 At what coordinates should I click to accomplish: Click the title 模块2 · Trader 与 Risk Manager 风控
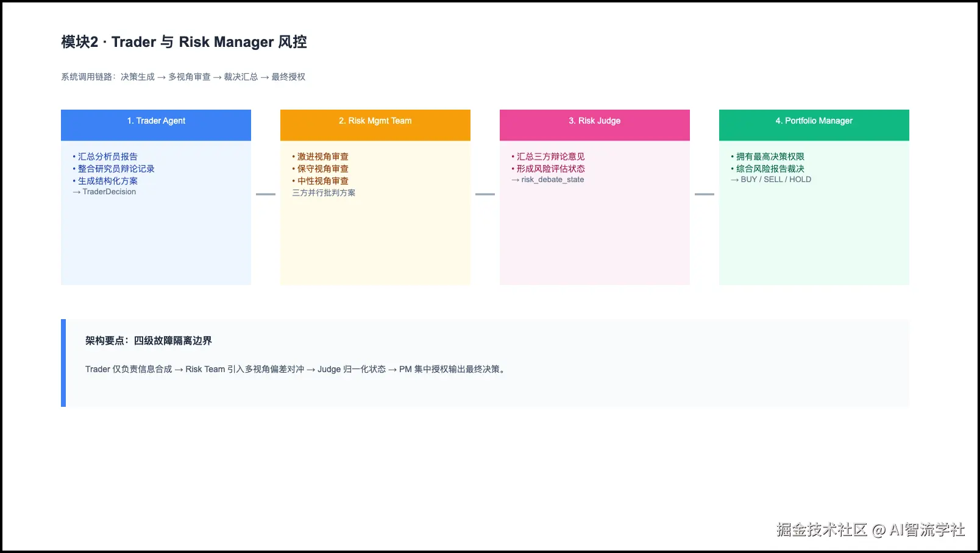pyautogui.click(x=184, y=42)
